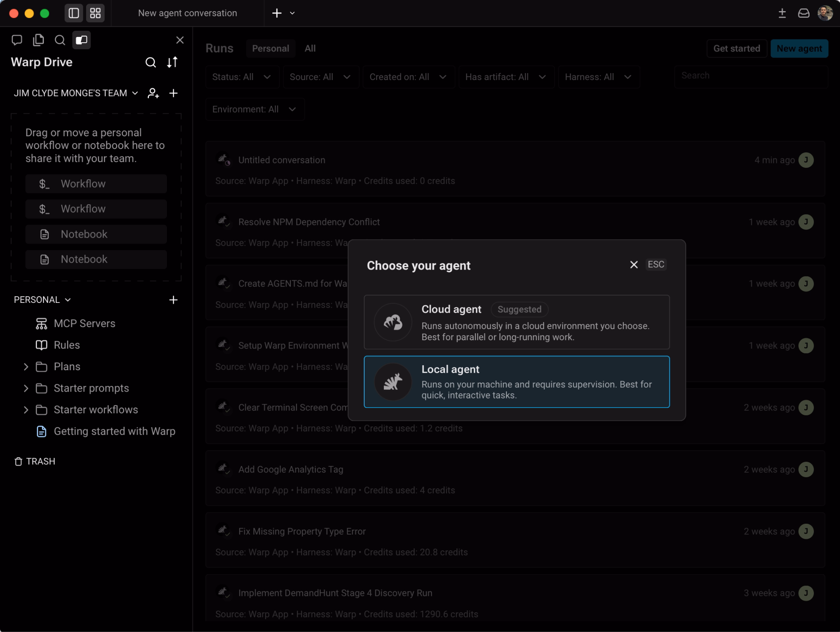Select the Cloud agent option
840x632 pixels.
coord(517,322)
